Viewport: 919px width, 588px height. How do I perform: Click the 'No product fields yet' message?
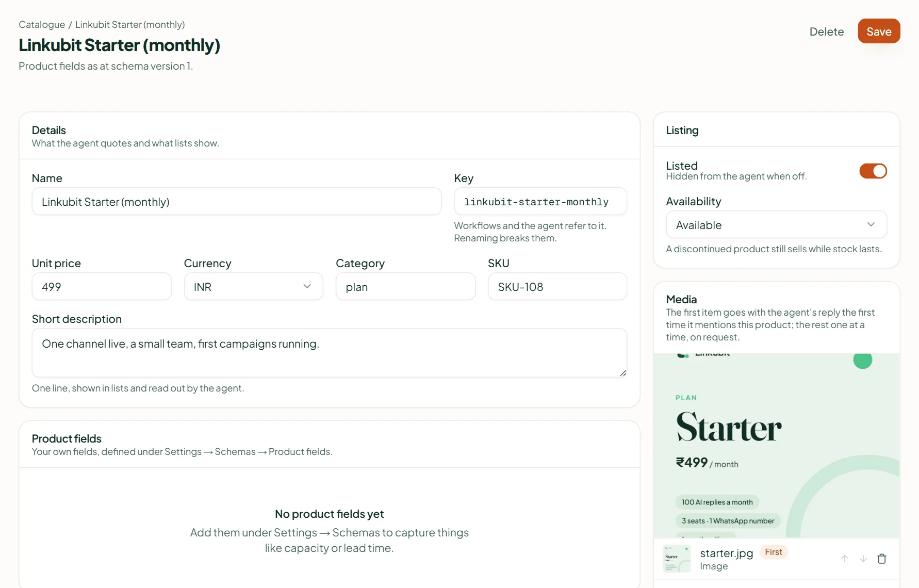(330, 514)
